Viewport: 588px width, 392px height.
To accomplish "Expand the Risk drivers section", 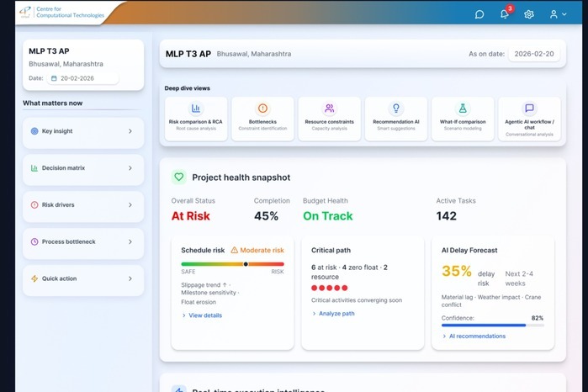I will click(82, 205).
